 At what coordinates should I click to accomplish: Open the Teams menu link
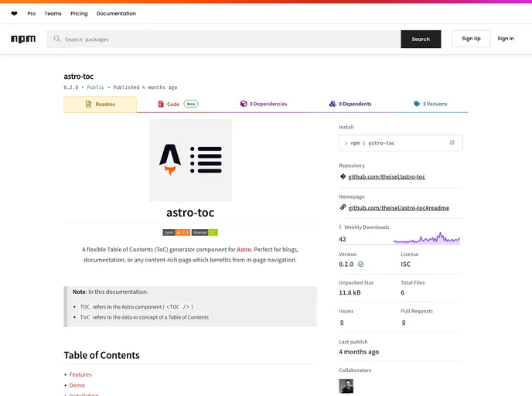click(x=53, y=14)
